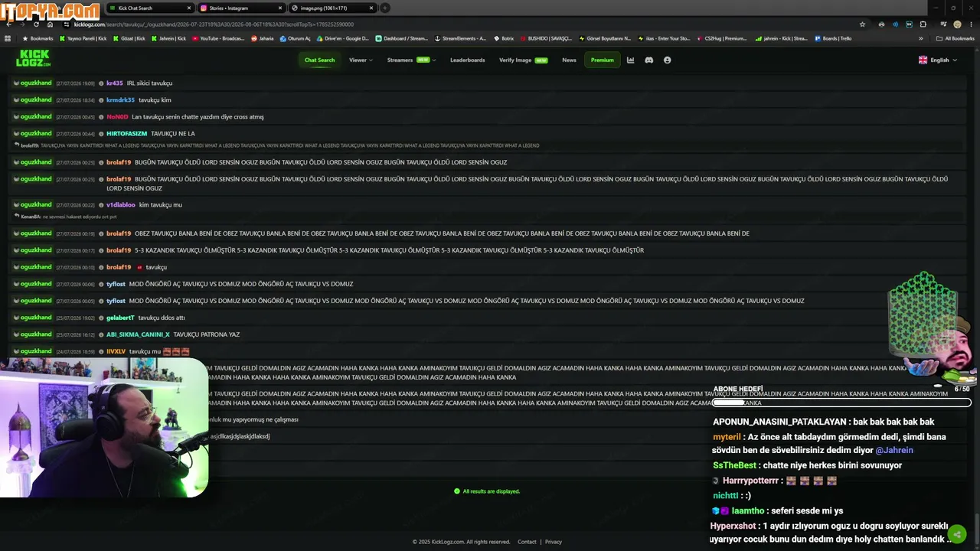Open username v1diabloo link

click(x=121, y=205)
